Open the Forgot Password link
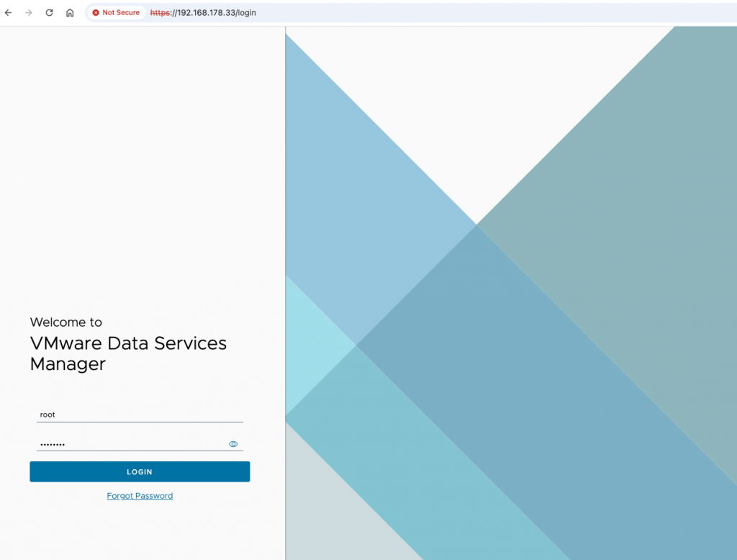 (x=140, y=496)
